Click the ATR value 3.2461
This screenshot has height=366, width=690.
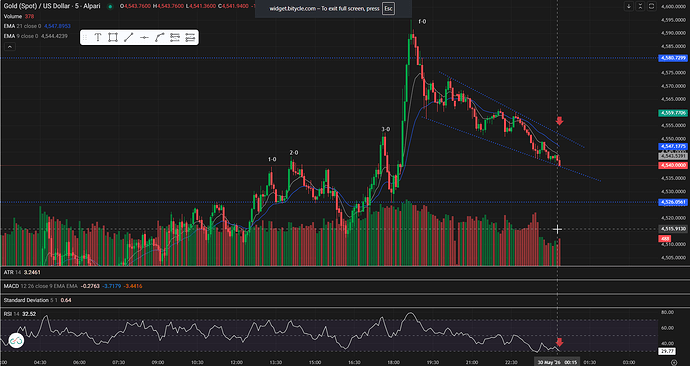[32, 272]
